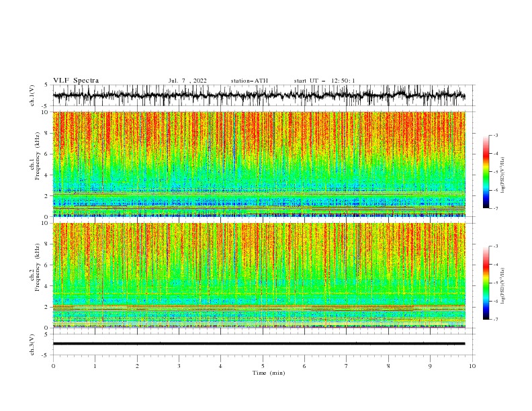The image size is (532, 411).
Task: Click time axis tick label '7'
Action: click(347, 366)
